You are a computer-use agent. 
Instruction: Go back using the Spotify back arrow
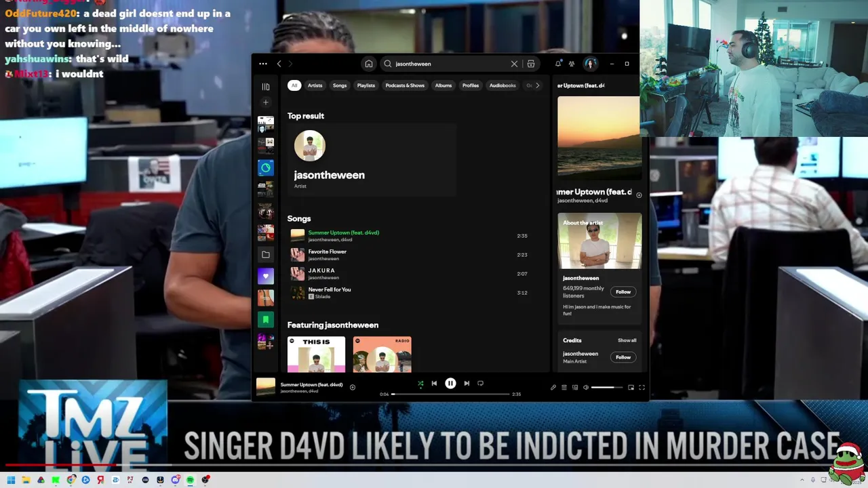(x=279, y=64)
